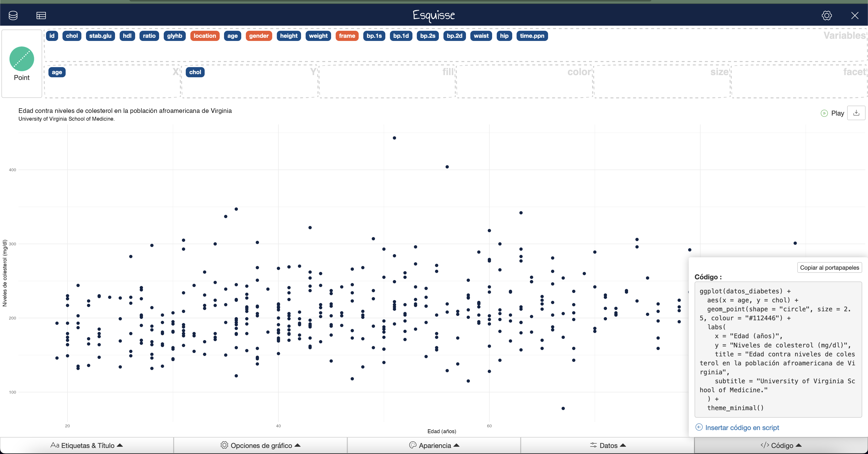
Task: Open the Apariencia dropdown
Action: (434, 445)
